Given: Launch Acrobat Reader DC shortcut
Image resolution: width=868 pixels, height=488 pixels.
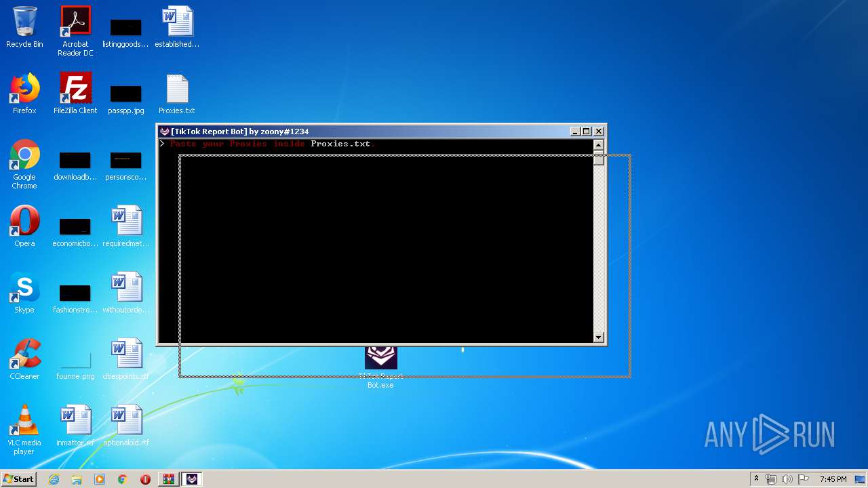Looking at the screenshot, I should coord(75,31).
